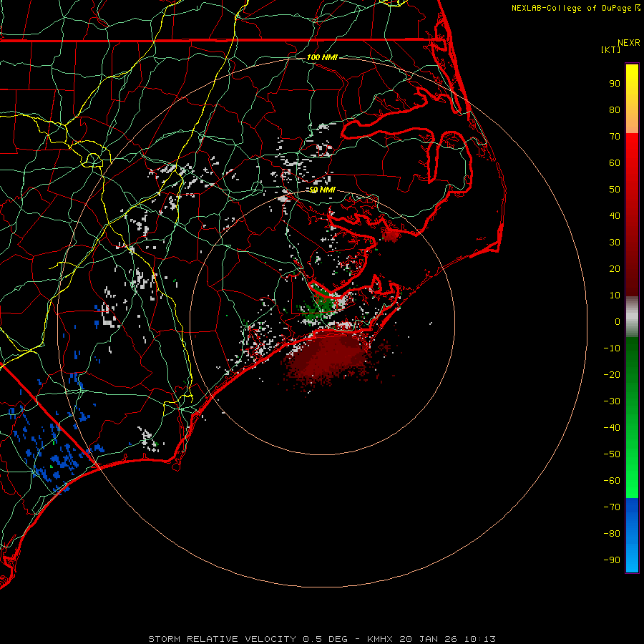Screen dimensions: 644x644
Task: Click the 50 NMI range ring label
Action: 322,190
